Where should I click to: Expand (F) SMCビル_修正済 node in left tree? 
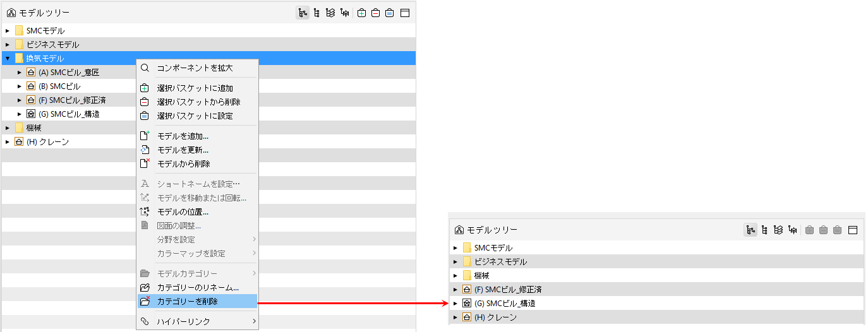click(x=20, y=100)
